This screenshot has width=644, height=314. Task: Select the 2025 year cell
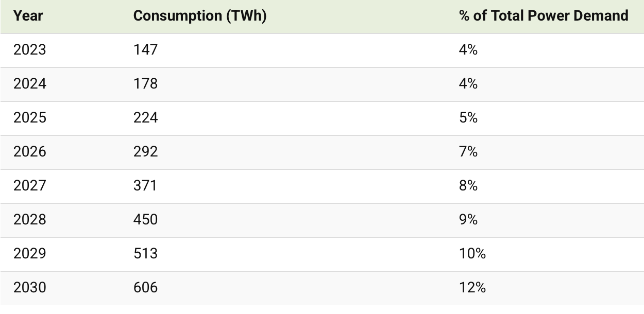[x=29, y=118]
